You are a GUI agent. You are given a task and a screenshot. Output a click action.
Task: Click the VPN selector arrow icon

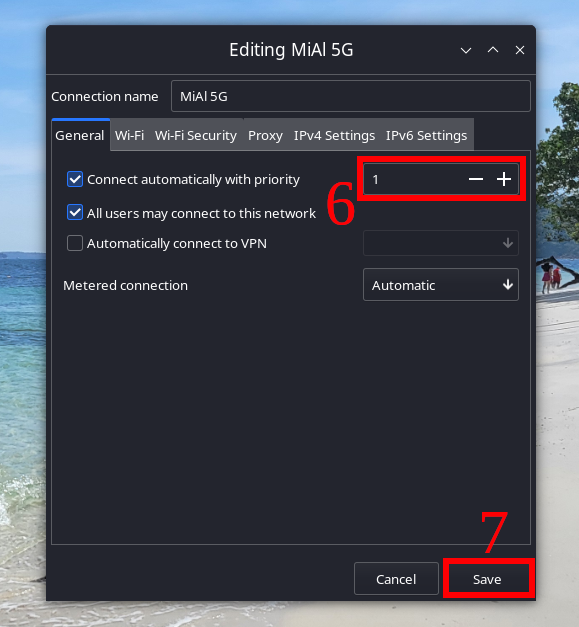(x=508, y=243)
